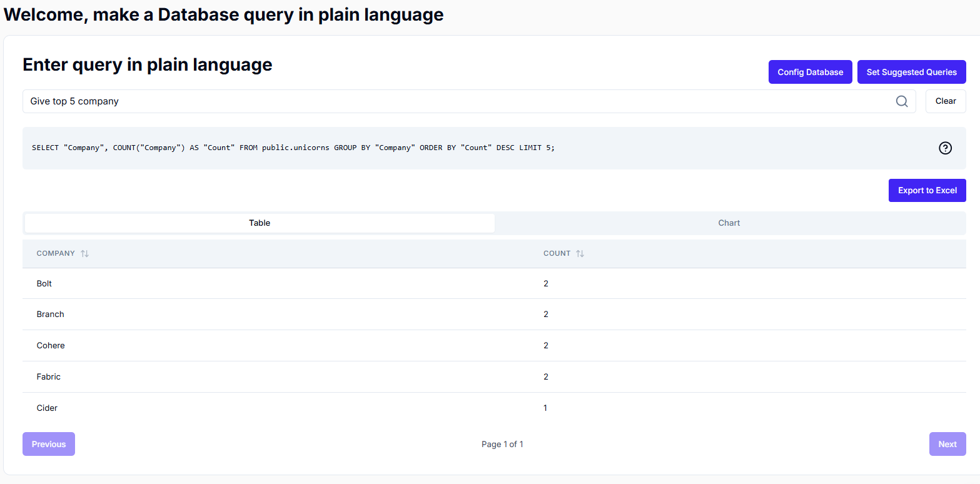Go to Previous page

tap(49, 444)
